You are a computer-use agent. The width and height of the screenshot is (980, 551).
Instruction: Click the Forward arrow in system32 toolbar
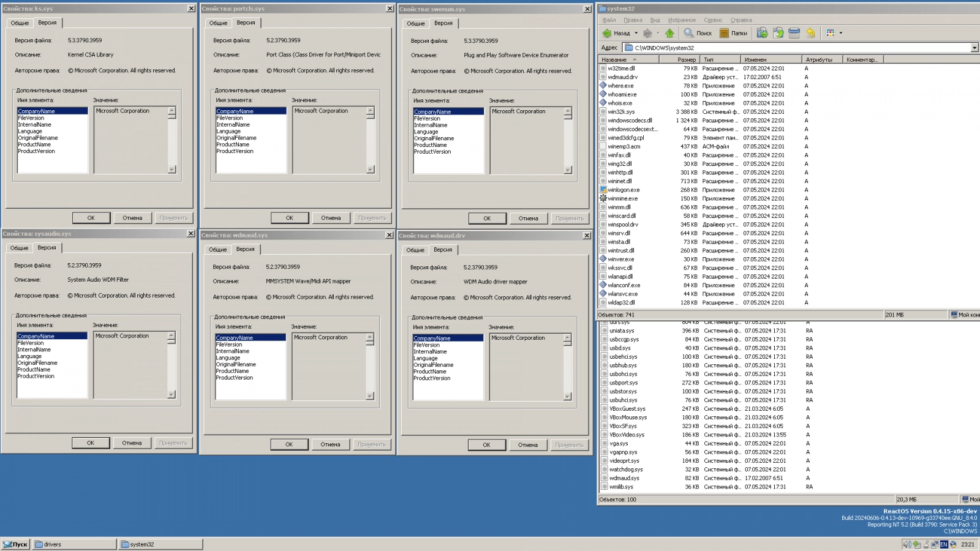[647, 33]
